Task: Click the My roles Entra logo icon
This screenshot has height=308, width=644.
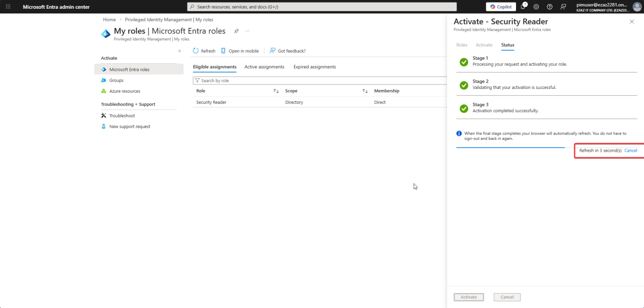Action: (106, 33)
